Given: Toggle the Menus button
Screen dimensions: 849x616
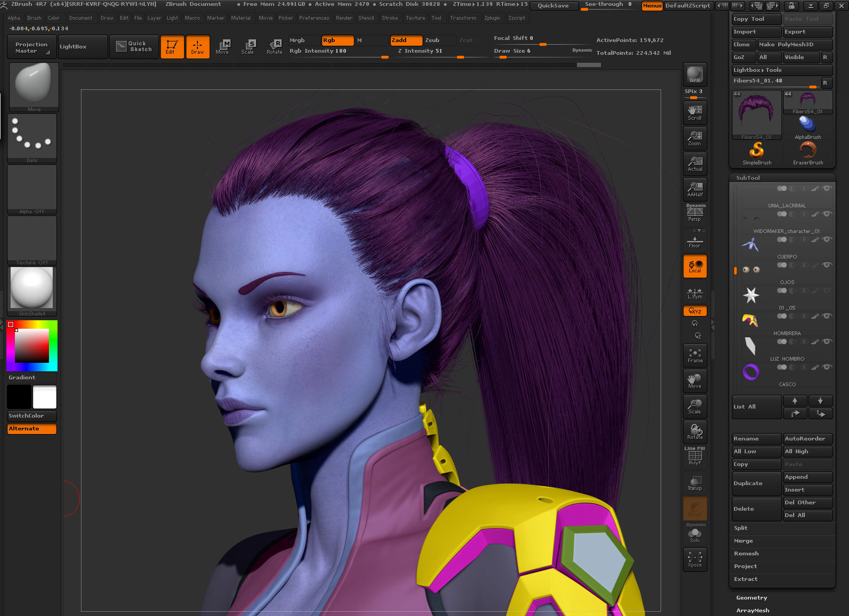Looking at the screenshot, I should click(652, 5).
